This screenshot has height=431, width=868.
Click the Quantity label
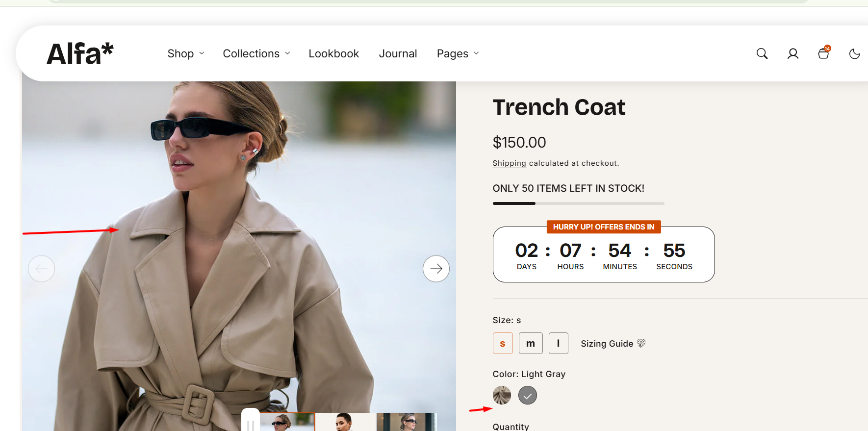pyautogui.click(x=511, y=427)
